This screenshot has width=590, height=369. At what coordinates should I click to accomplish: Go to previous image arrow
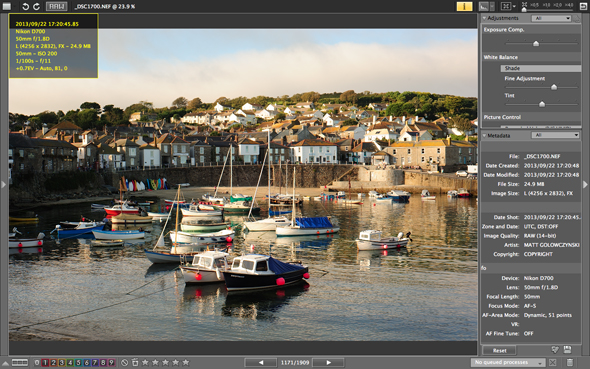pos(261,363)
